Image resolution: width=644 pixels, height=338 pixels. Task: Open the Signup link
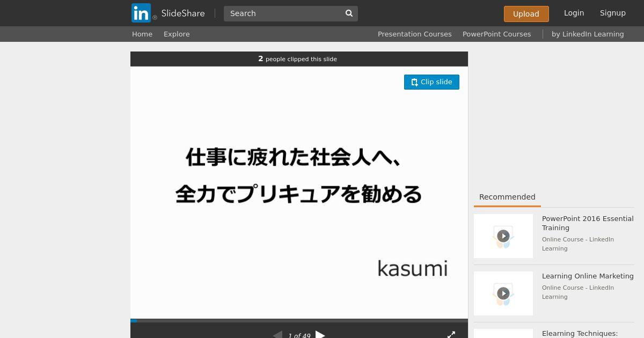tap(612, 13)
